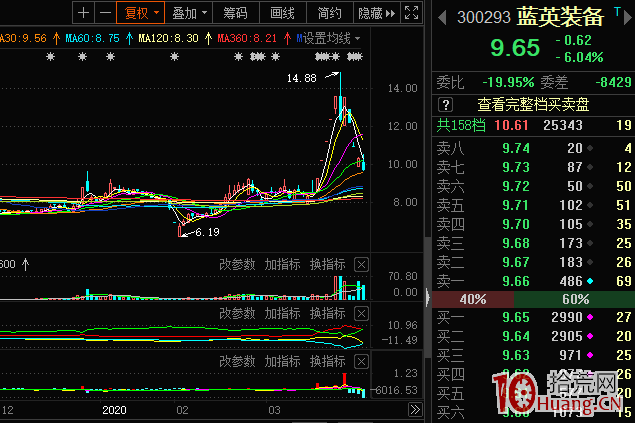
Task: Open the 复权 dropdown
Action: click(x=138, y=13)
